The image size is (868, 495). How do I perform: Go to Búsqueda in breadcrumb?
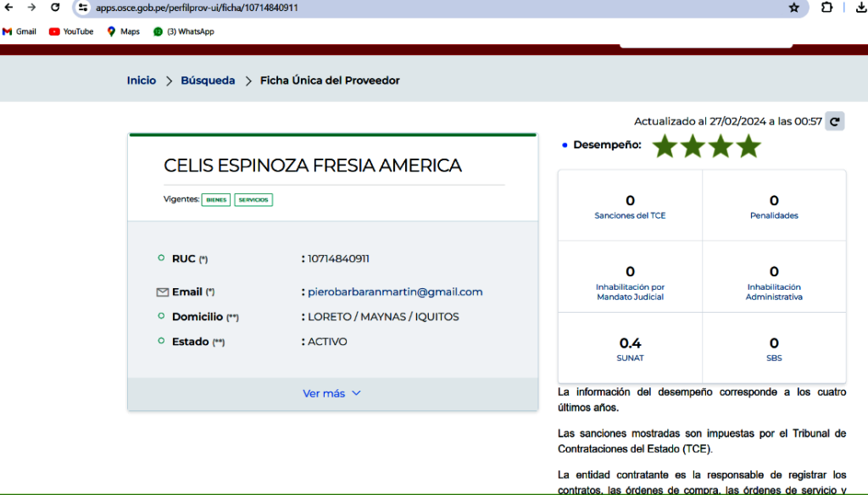[208, 81]
